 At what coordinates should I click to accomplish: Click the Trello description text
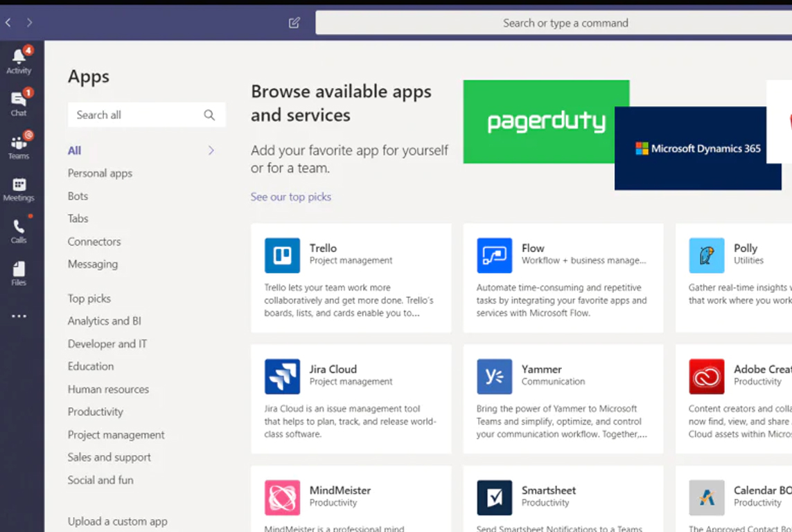click(x=349, y=301)
